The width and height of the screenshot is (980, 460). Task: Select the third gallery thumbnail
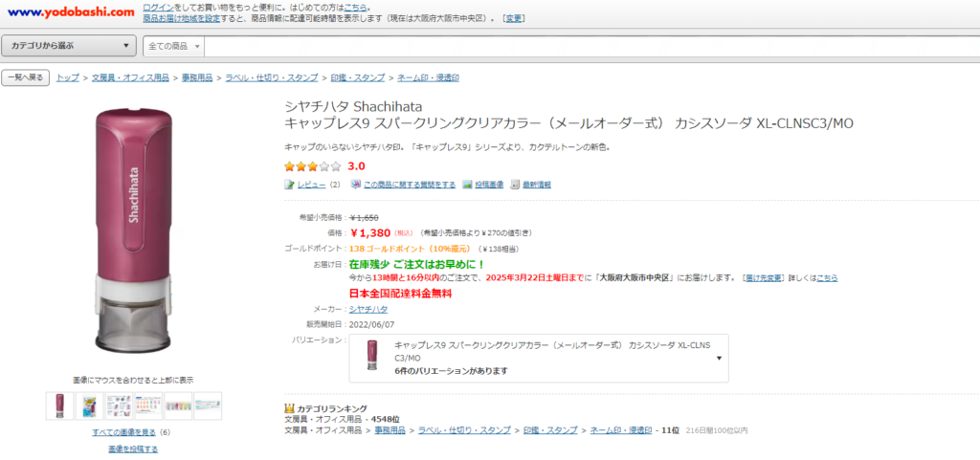(x=119, y=405)
